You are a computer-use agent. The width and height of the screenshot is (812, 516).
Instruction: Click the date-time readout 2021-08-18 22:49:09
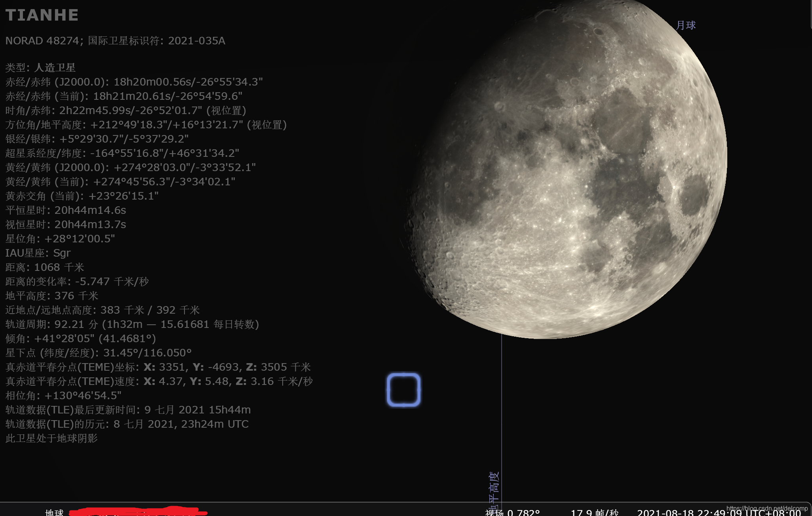tap(689, 512)
